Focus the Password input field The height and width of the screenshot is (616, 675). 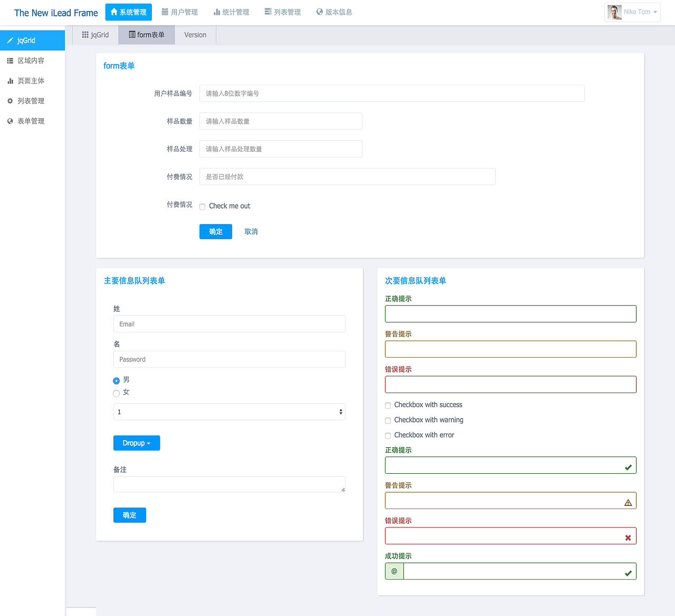coord(229,359)
